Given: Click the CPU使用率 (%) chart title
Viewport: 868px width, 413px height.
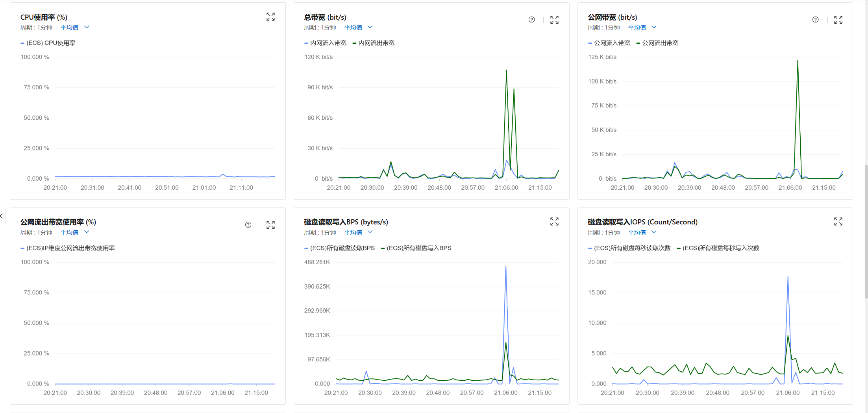Looking at the screenshot, I should pyautogui.click(x=44, y=17).
